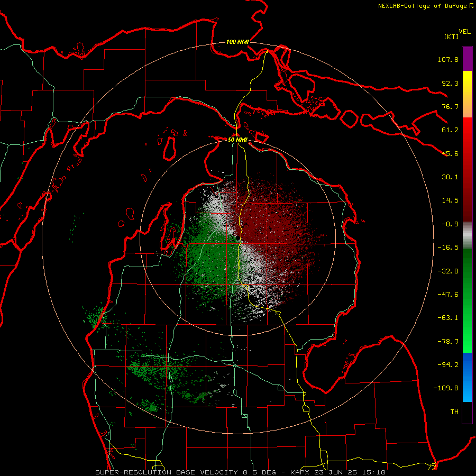Click the [KT] units label
476x476 pixels.
point(451,36)
